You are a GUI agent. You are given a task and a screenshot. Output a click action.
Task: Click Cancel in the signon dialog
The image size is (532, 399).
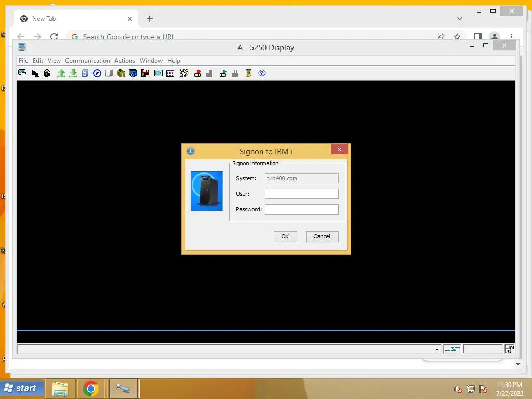point(322,236)
